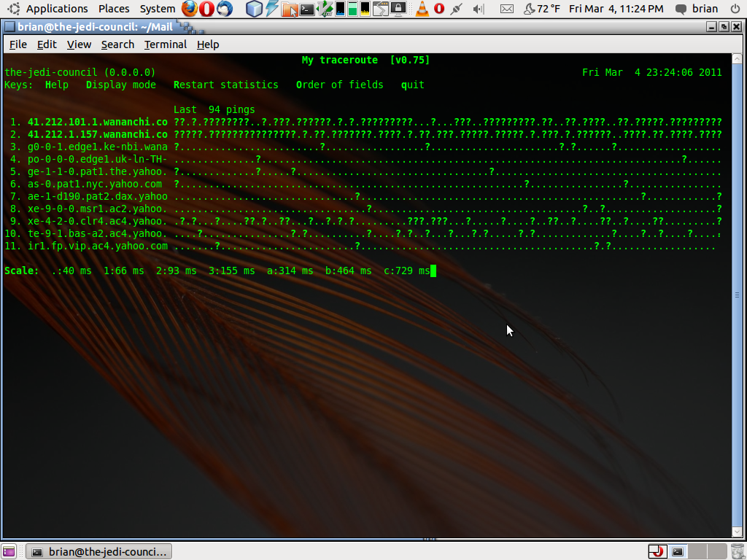This screenshot has height=560, width=747.
Task: Click hop 10 'te-9-1.bas-a2.ac4.yahoo.'
Action: coord(98,233)
